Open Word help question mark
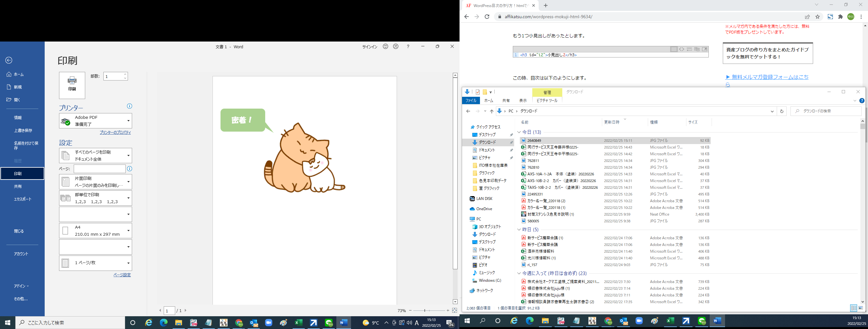The height and width of the screenshot is (329, 868). [408, 47]
